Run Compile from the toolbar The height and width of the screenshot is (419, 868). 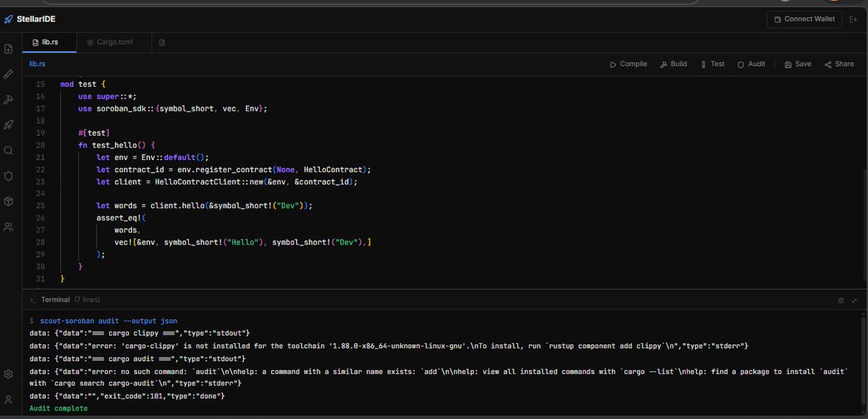[628, 64]
